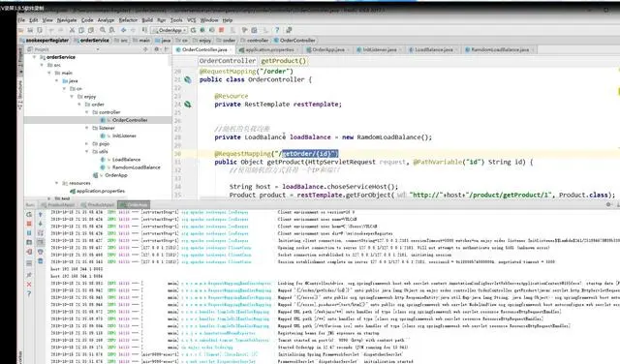Print console output with printer icon
The width and height of the screenshot is (620, 364).
point(41,252)
